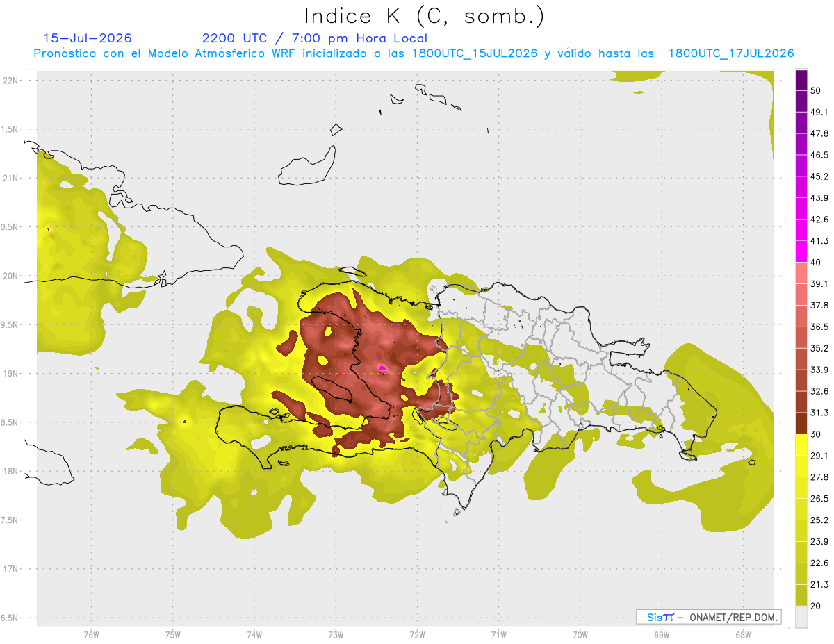Viewport: 834px width, 644px height.
Task: Click the colorbar label "22.6"
Action: click(819, 563)
